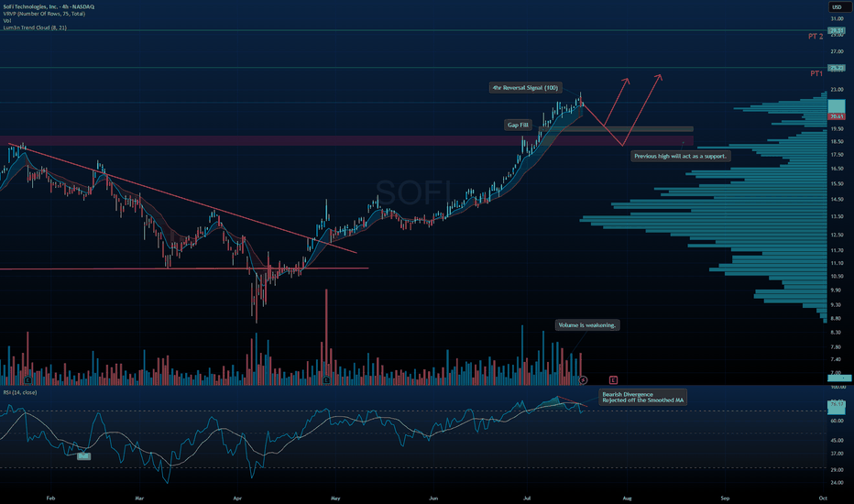Click the Bull signal label on RSI
The width and height of the screenshot is (854, 504).
[83, 456]
